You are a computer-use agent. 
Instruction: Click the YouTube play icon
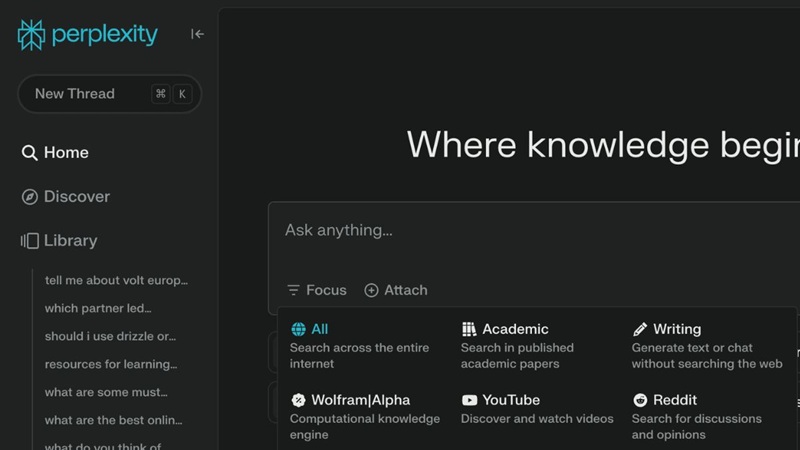(469, 400)
